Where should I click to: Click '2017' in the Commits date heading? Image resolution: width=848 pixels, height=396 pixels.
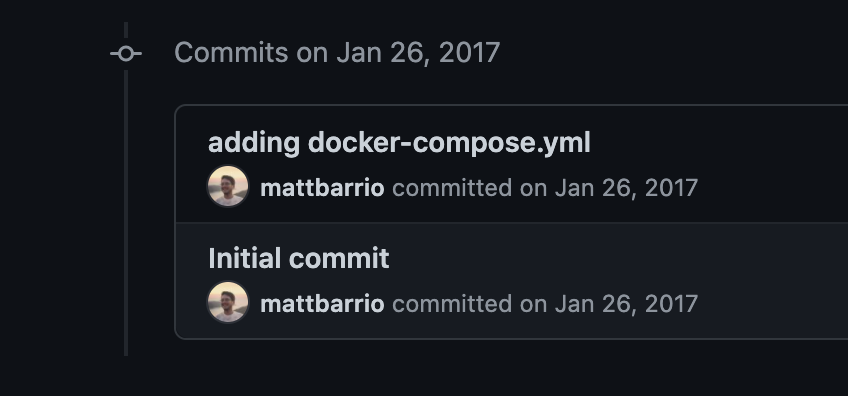click(469, 53)
